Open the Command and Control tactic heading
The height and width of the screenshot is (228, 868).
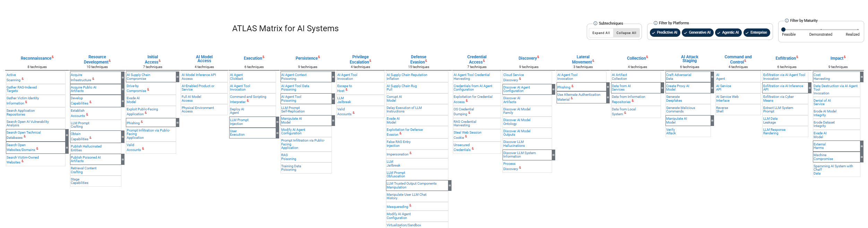[x=737, y=59]
